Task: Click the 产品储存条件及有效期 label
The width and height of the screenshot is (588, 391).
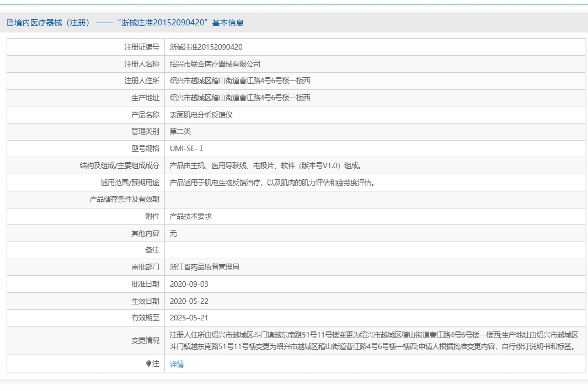Action: pos(125,200)
